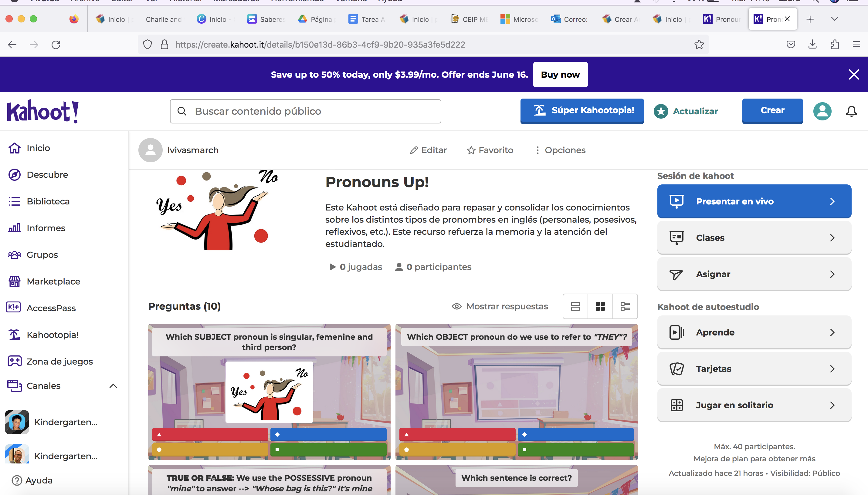Open the Marketplace

point(53,281)
